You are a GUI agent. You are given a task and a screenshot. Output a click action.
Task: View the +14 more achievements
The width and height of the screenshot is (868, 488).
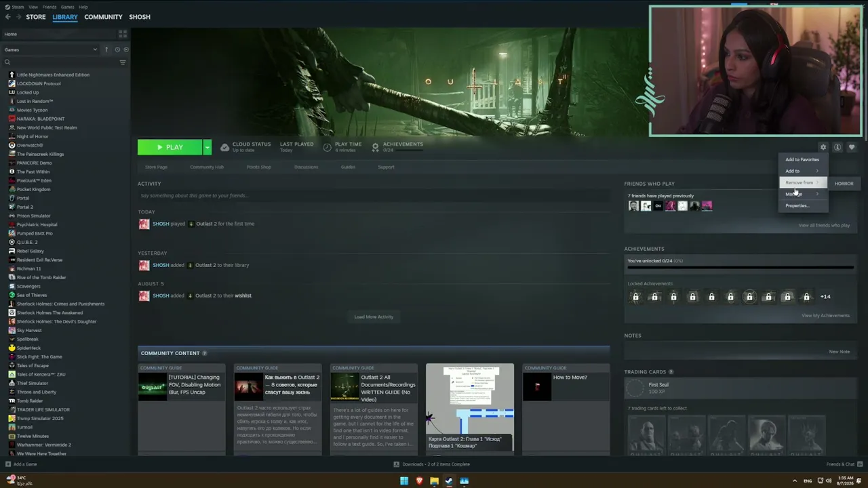click(x=825, y=297)
